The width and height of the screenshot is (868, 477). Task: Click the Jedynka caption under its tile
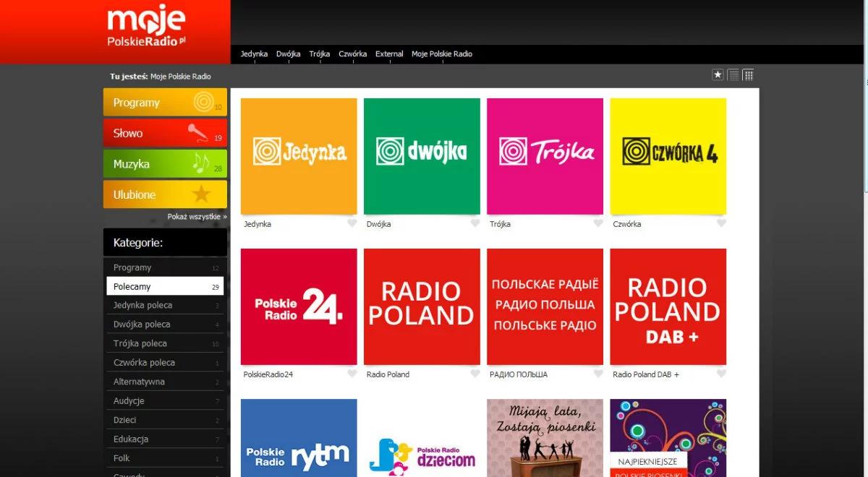coord(258,224)
